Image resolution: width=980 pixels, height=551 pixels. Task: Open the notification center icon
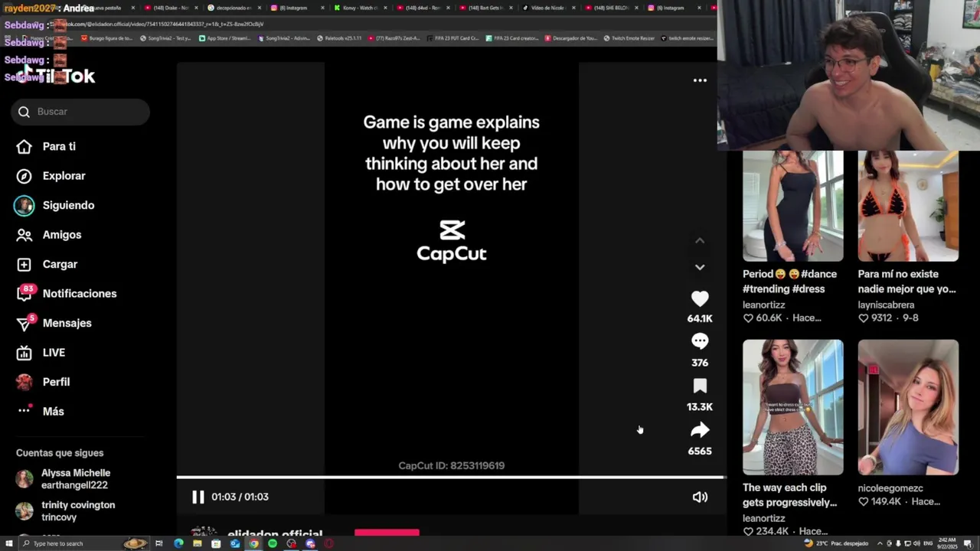point(969,543)
